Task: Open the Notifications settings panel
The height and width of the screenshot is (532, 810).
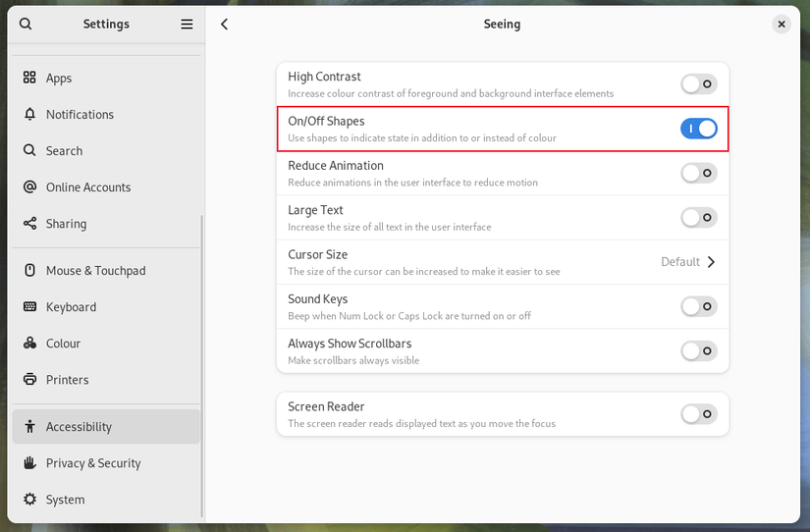Action: point(106,114)
